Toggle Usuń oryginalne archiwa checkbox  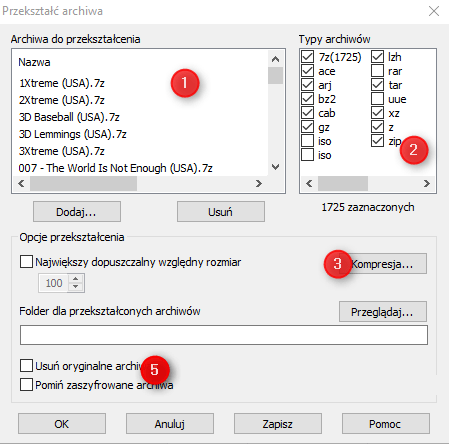pos(26,366)
